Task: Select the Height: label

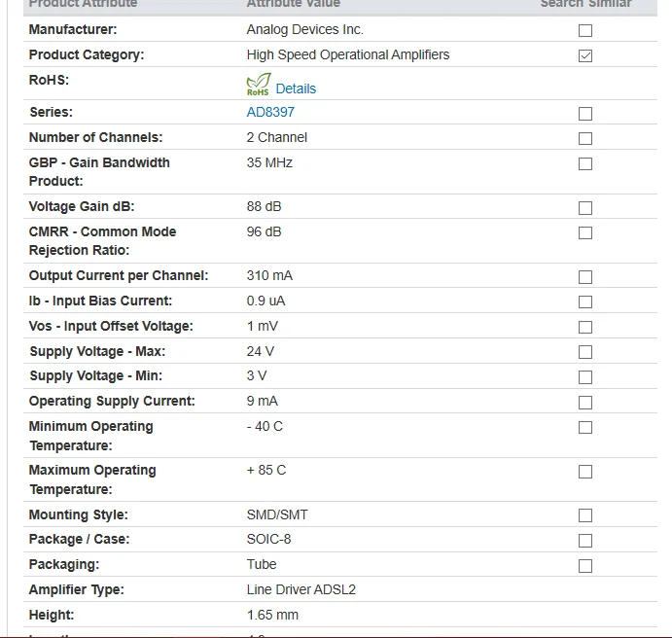Action: pos(52,615)
